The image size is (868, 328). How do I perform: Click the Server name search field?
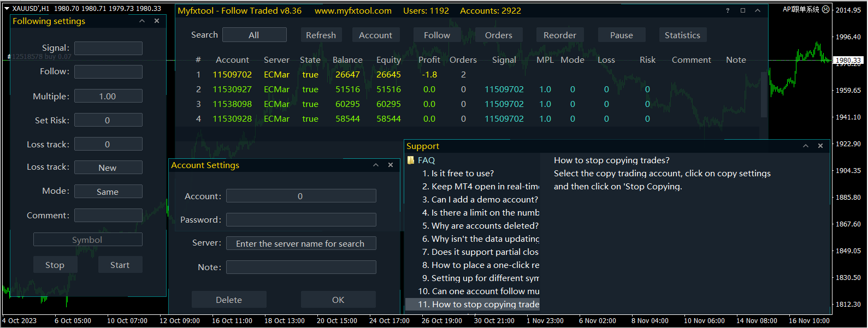click(x=301, y=243)
